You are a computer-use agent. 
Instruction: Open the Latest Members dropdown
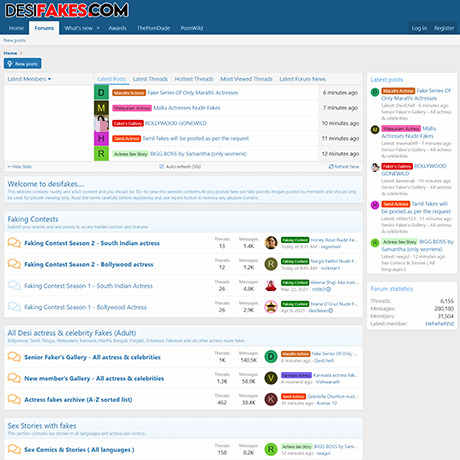coord(29,79)
